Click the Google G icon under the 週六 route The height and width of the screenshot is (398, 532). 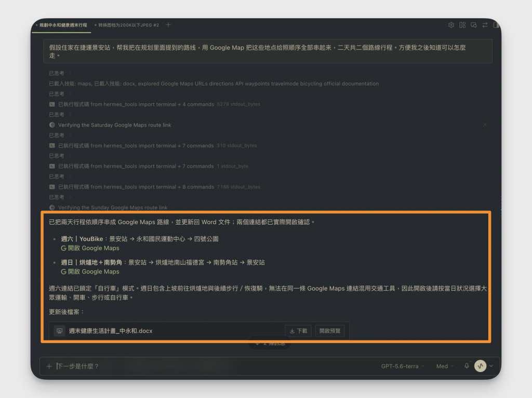tap(63, 248)
